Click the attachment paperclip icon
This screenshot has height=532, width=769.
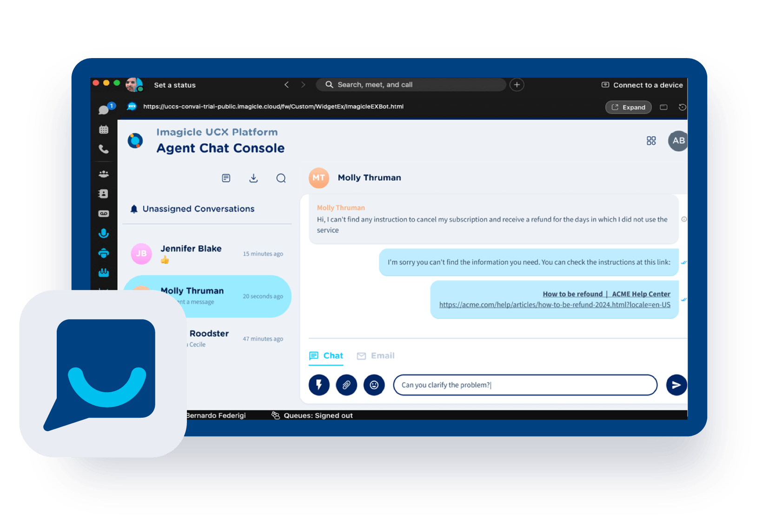(x=346, y=385)
